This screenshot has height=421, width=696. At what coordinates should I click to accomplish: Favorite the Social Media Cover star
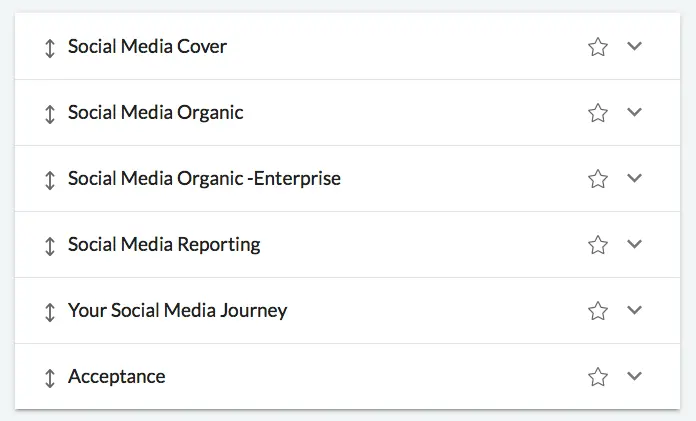(x=598, y=46)
